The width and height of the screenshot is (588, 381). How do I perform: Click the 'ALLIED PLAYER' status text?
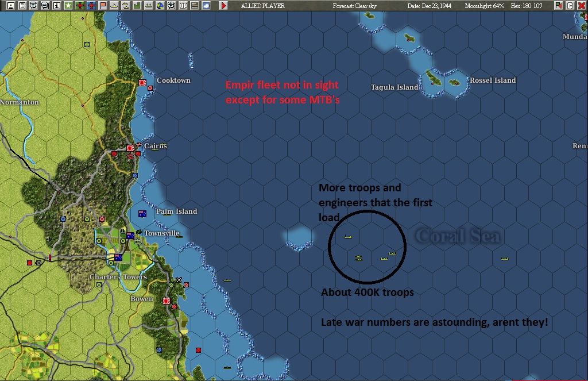point(263,6)
